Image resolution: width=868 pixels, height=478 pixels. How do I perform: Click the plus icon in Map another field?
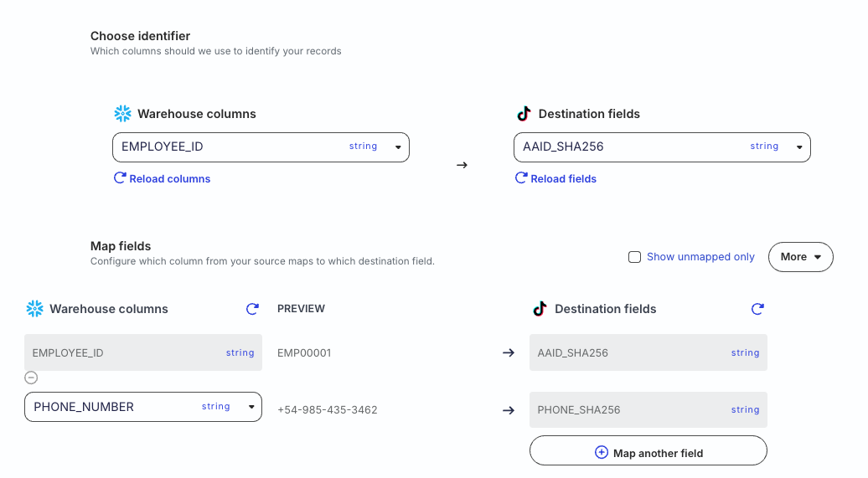point(601,452)
